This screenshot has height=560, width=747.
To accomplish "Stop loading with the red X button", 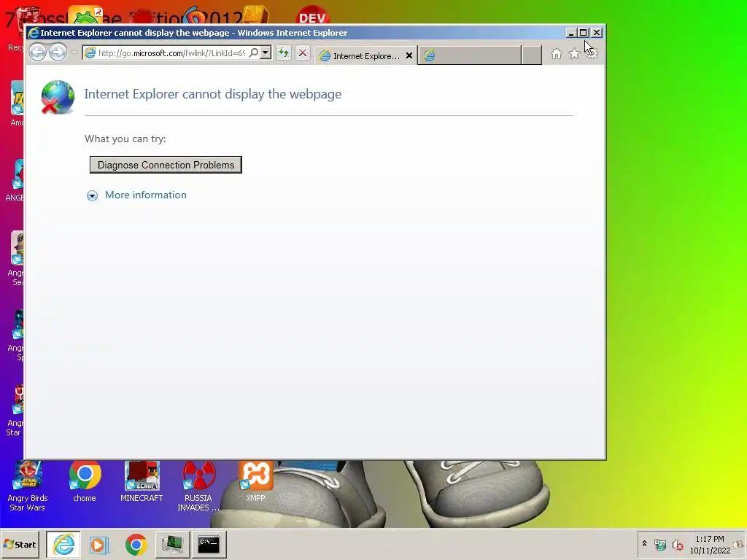I will pos(303,52).
